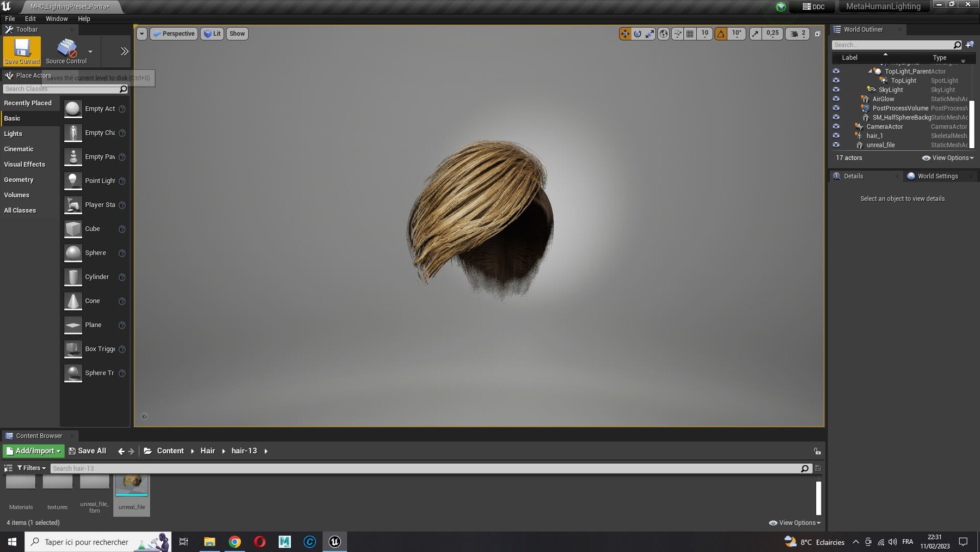Select the rotate transform tool in viewport

click(x=638, y=34)
